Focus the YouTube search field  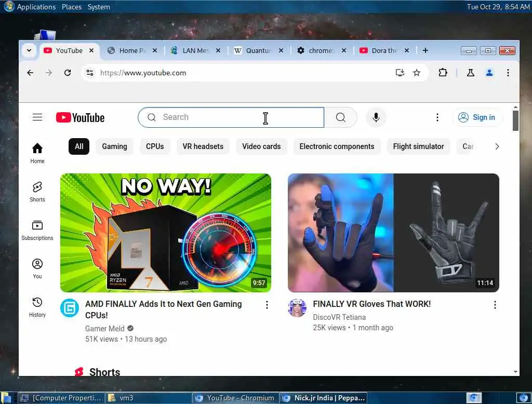pyautogui.click(x=231, y=117)
